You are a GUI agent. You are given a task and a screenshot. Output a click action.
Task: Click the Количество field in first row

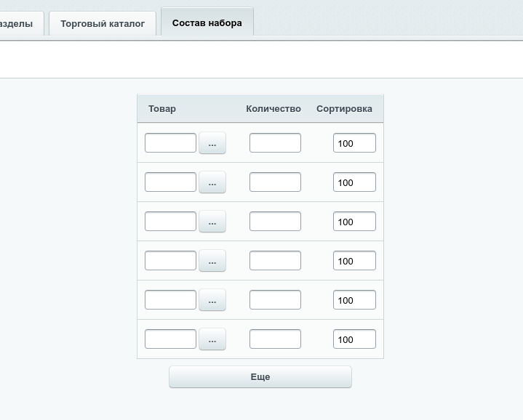(x=275, y=143)
